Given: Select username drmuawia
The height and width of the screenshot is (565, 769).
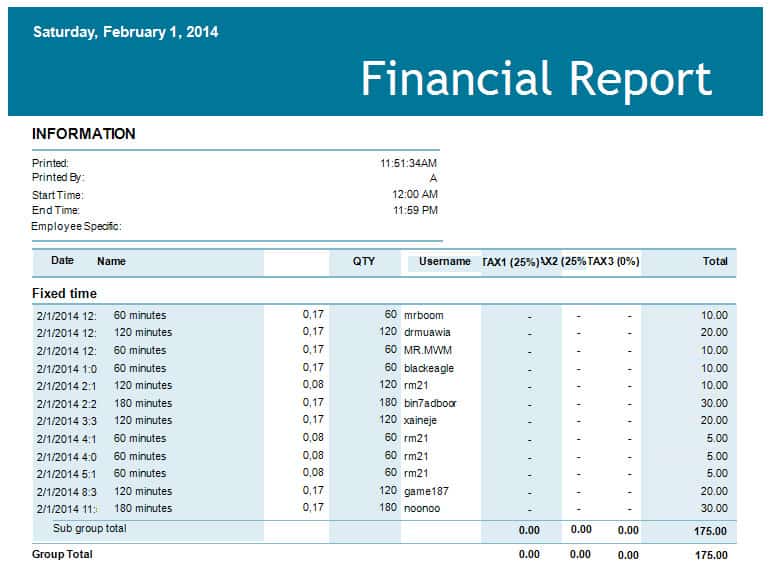Looking at the screenshot, I should 427,333.
